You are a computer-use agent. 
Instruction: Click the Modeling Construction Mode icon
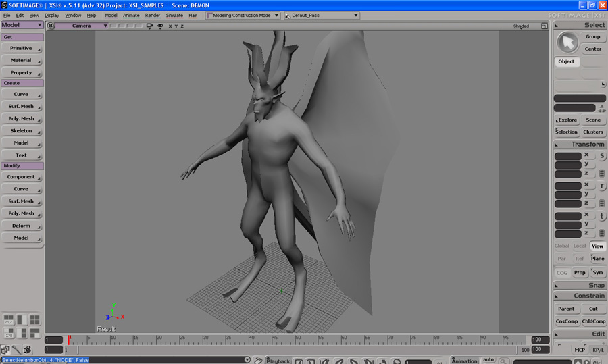tap(209, 15)
